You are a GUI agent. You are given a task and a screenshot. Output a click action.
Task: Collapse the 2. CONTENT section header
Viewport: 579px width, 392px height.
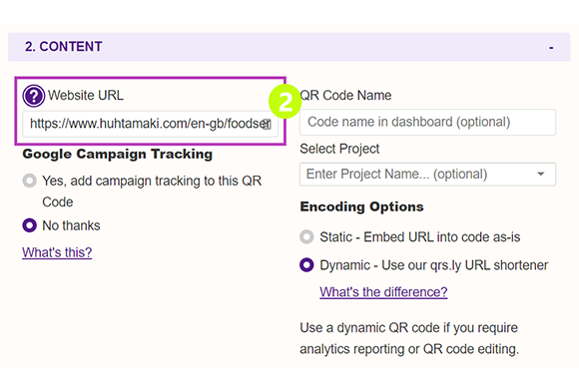tap(289, 47)
